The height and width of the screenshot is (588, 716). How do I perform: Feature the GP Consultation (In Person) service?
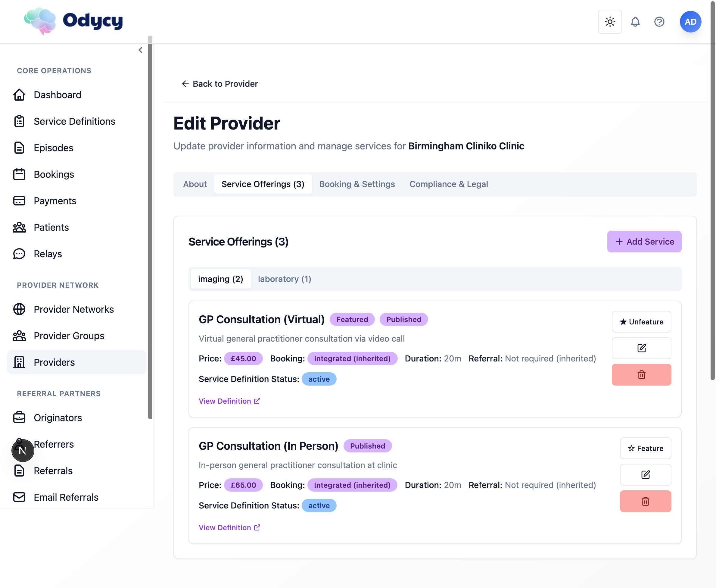pos(645,448)
